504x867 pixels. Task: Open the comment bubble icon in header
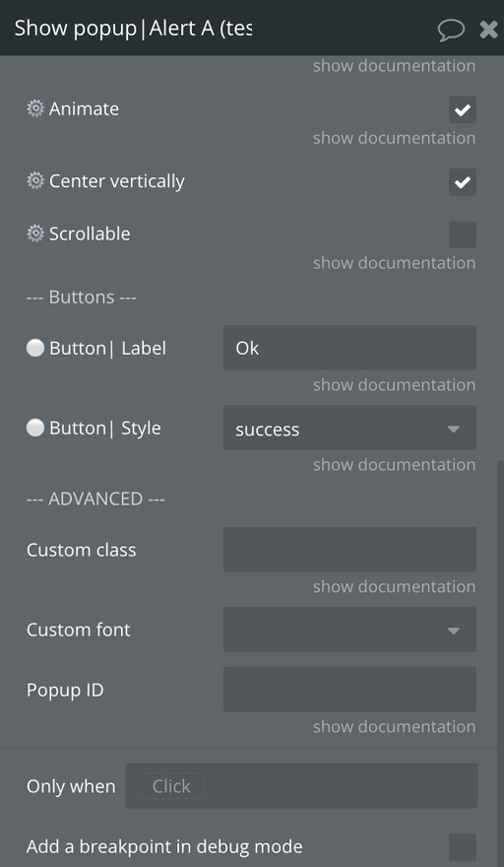point(451,29)
